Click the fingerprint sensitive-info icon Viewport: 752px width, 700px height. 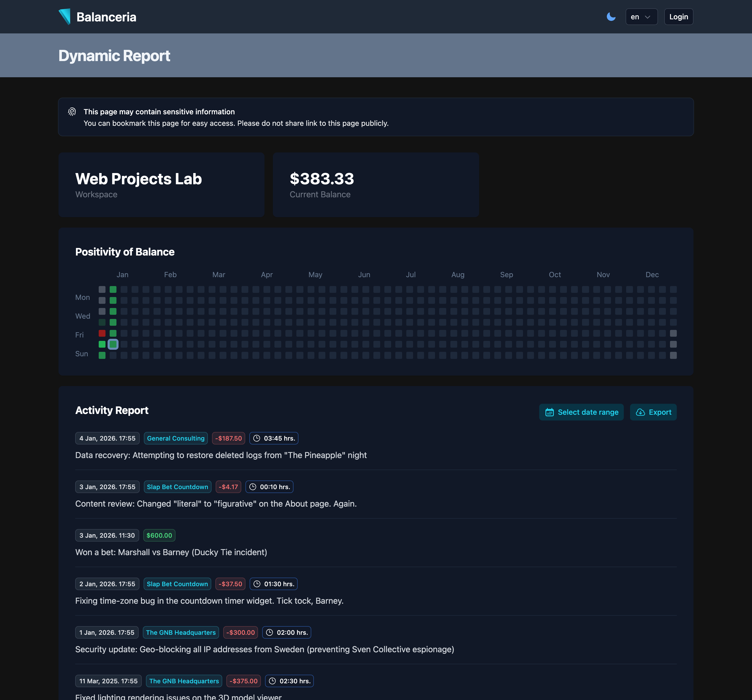(72, 111)
